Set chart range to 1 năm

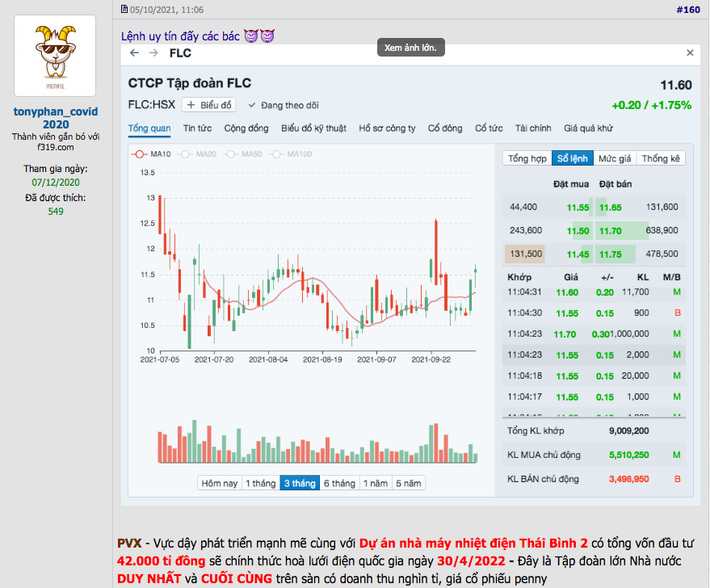(x=376, y=483)
